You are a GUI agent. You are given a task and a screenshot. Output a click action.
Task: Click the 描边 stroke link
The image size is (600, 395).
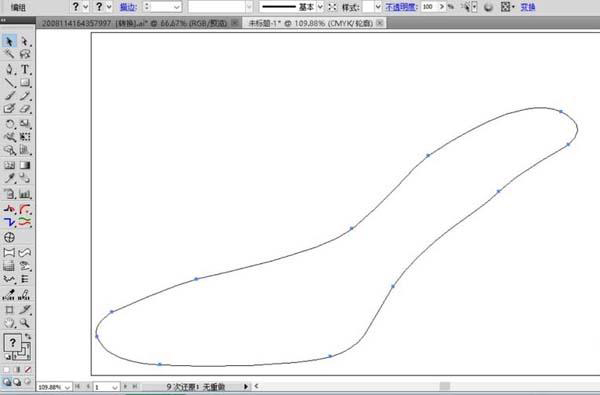128,7
